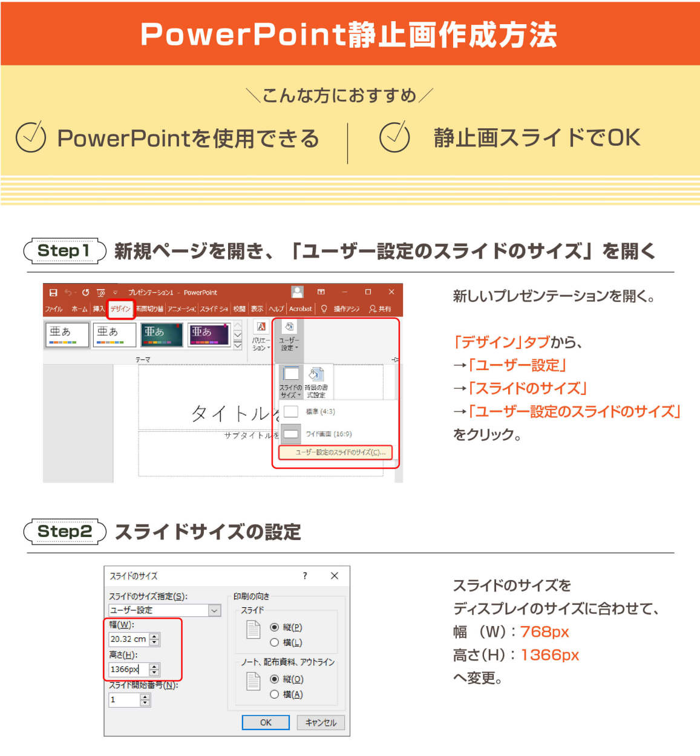Open the スライドのサイズ dropdown
Screen dimensions: 700x756
(290, 382)
